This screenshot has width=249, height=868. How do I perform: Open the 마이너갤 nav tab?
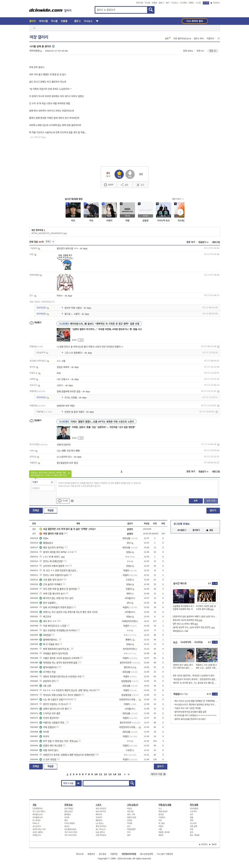pos(43,21)
